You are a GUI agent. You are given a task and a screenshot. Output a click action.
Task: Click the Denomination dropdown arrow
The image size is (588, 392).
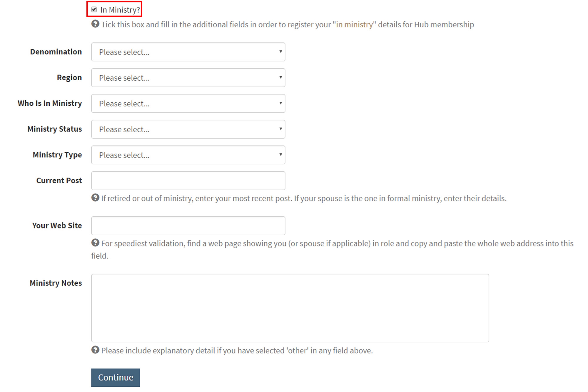pyautogui.click(x=281, y=52)
